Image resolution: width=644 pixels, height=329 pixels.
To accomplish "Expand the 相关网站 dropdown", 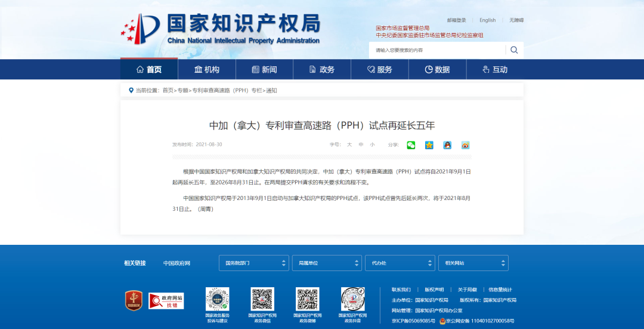I will [473, 263].
